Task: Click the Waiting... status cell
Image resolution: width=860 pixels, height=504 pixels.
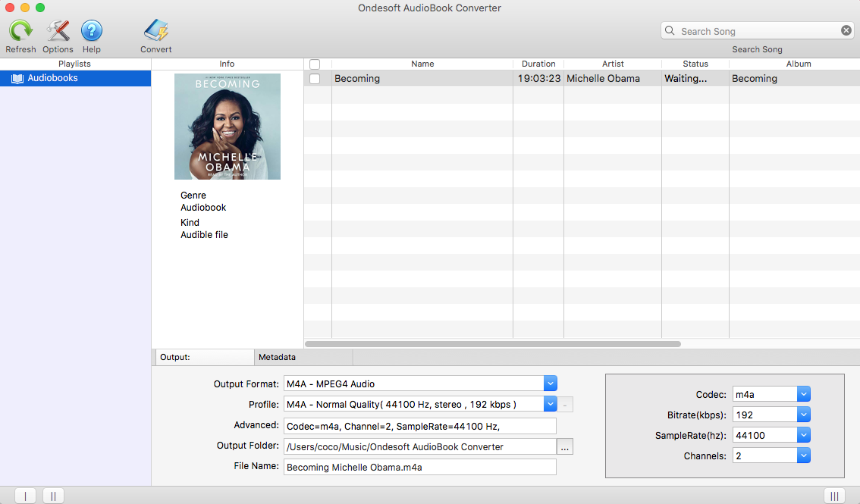Action: click(695, 78)
